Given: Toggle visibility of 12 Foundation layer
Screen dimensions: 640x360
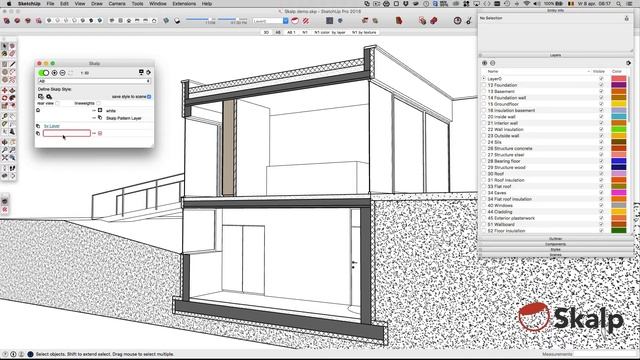Looking at the screenshot, I should pos(601,85).
